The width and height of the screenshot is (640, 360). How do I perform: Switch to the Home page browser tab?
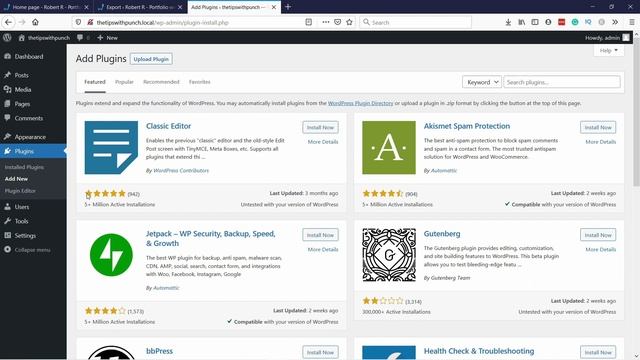46,7
